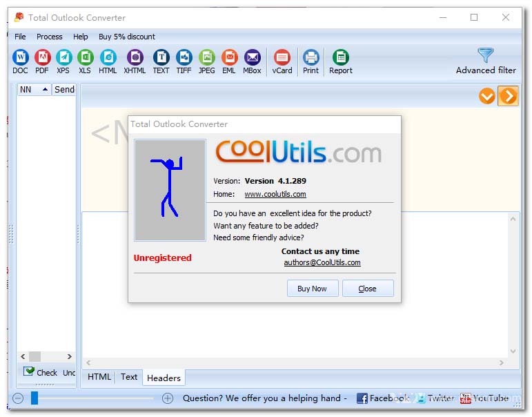532x417 pixels.
Task: Click the Version 4.1.289 text
Action: click(x=275, y=181)
